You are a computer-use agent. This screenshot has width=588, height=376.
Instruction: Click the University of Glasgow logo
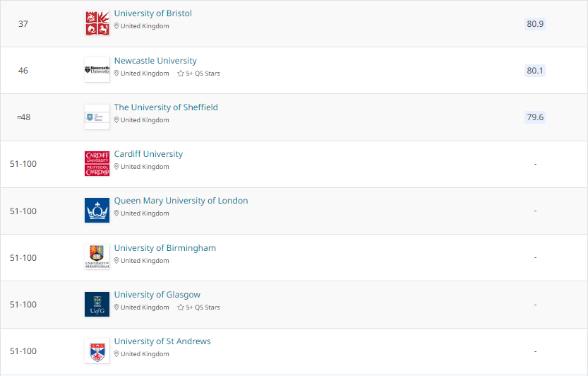click(x=97, y=304)
